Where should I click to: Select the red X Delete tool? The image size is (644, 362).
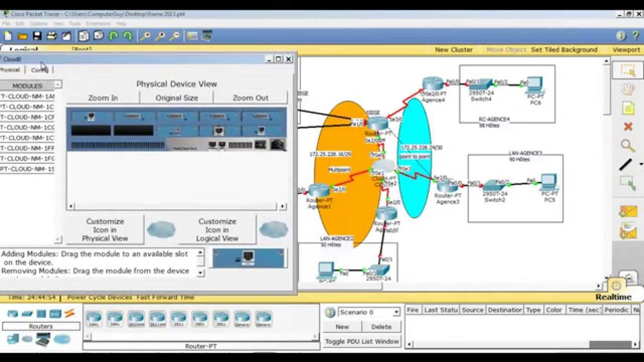[x=627, y=127]
